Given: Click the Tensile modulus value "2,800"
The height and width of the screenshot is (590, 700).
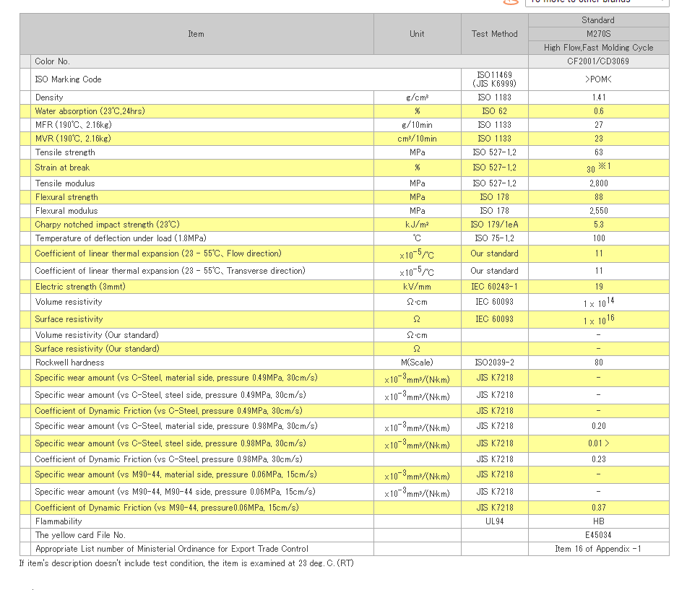Looking at the screenshot, I should (599, 183).
